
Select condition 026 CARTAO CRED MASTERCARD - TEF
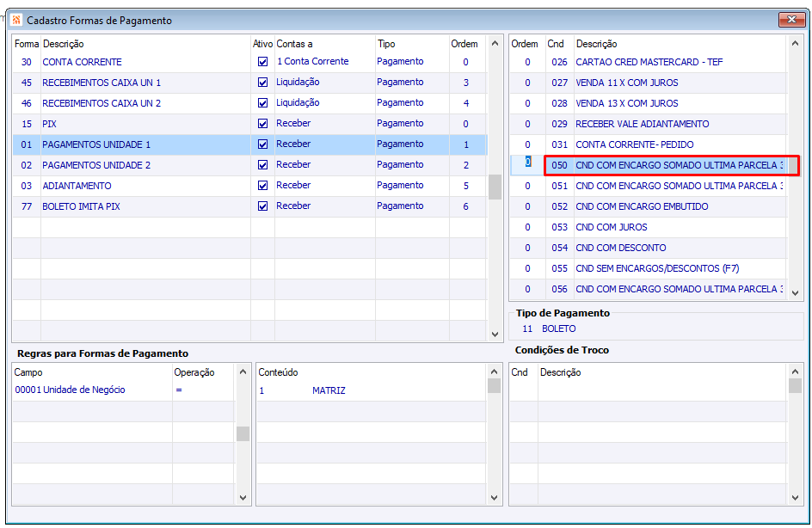pos(649,62)
